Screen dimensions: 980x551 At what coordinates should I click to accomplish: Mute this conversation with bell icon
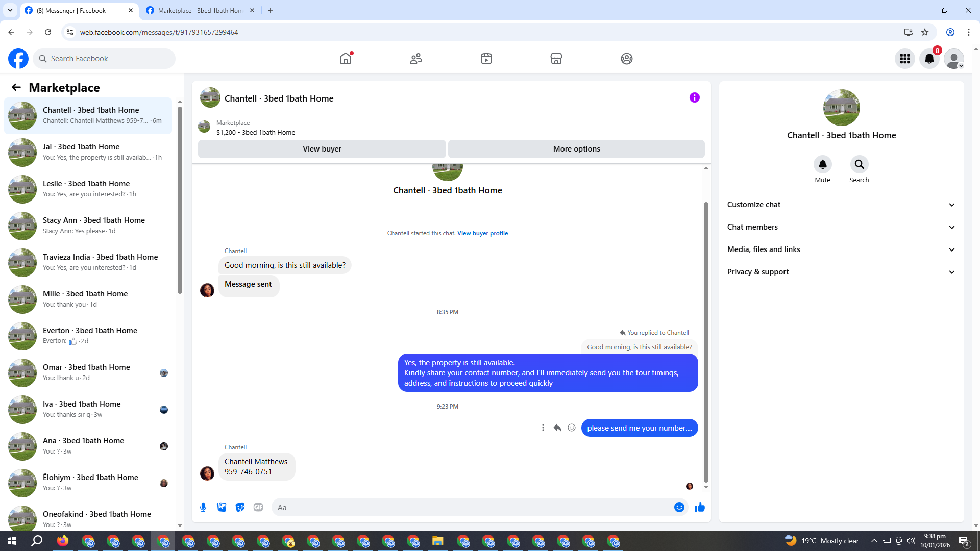822,164
